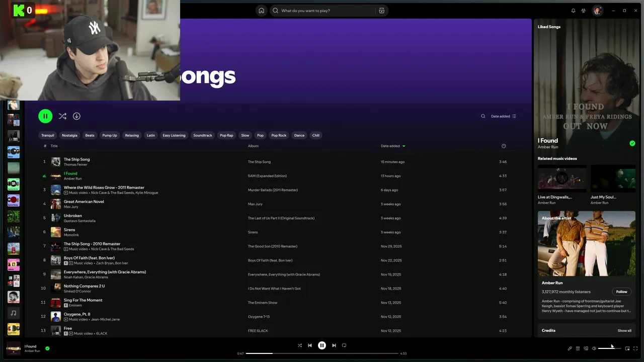Open the play queue

coord(578,348)
